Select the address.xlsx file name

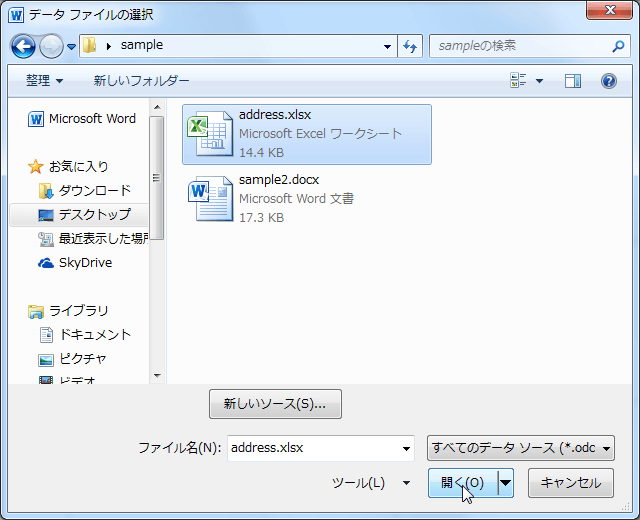tap(275, 115)
